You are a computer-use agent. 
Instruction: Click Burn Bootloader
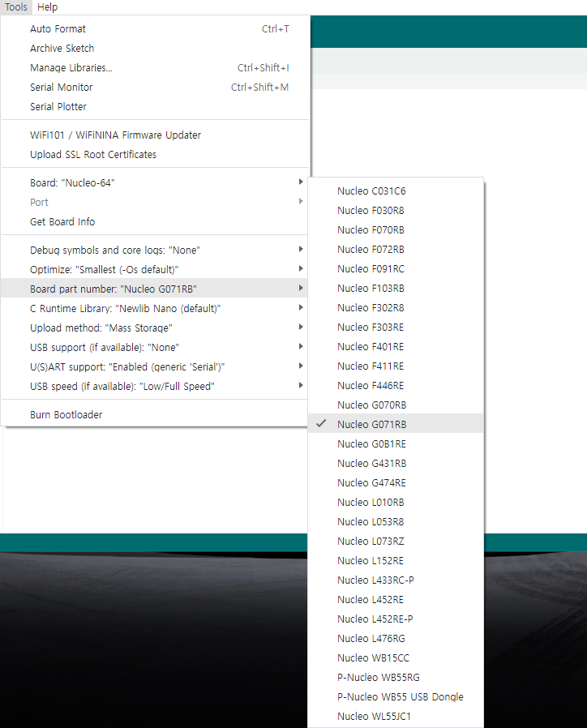coord(155,415)
